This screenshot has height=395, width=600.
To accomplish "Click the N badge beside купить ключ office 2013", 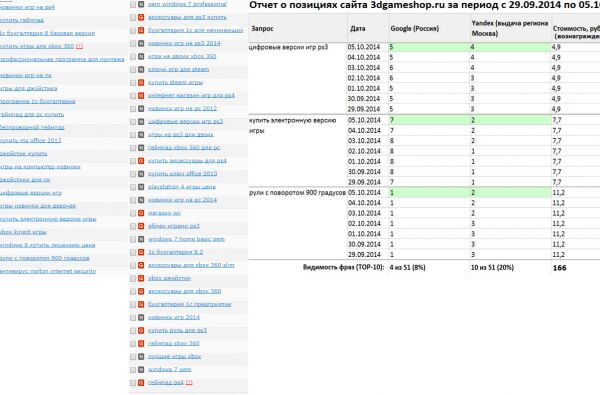I will coord(141,174).
